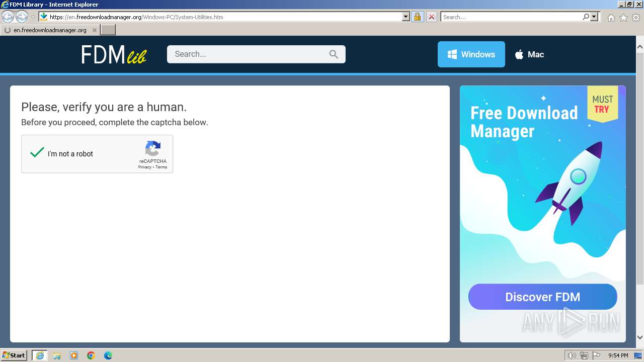
Task: Click the 9:54 PM clock
Action: (618, 355)
